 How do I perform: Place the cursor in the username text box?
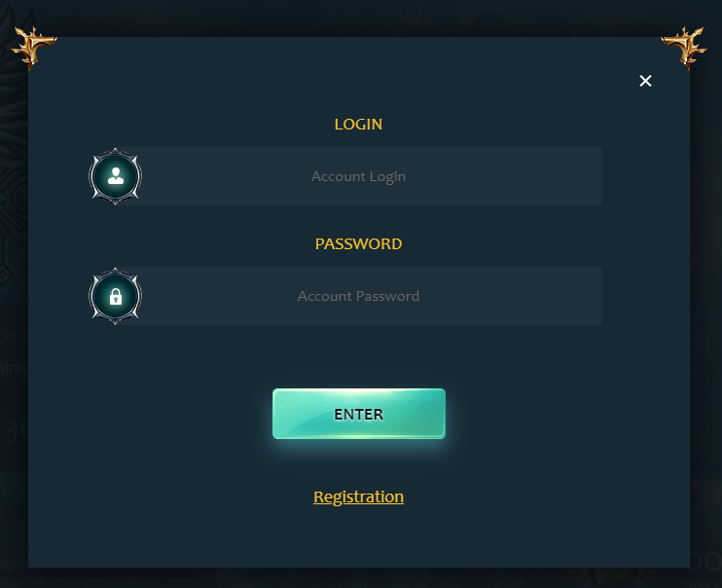[x=359, y=176]
